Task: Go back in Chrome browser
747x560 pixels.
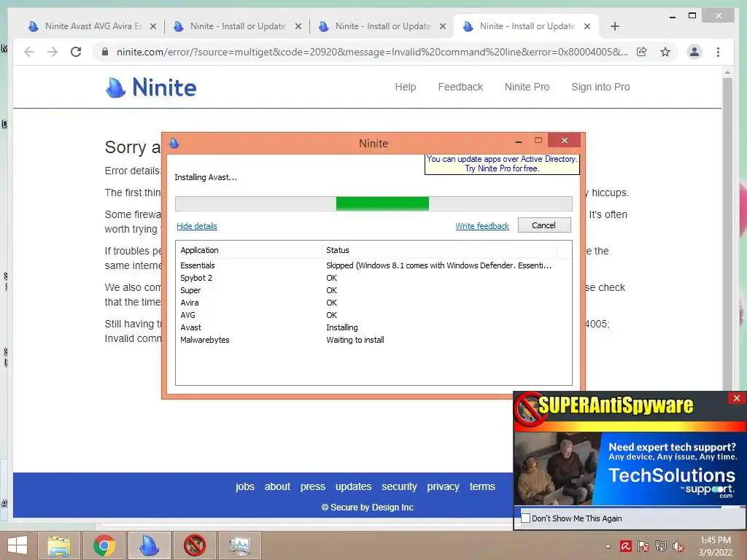Action: coord(29,52)
